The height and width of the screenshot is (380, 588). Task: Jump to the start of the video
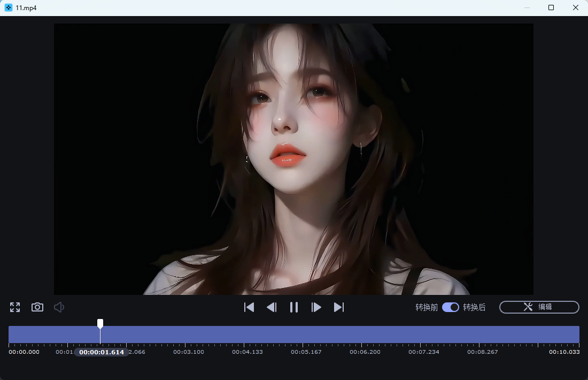[x=249, y=307]
